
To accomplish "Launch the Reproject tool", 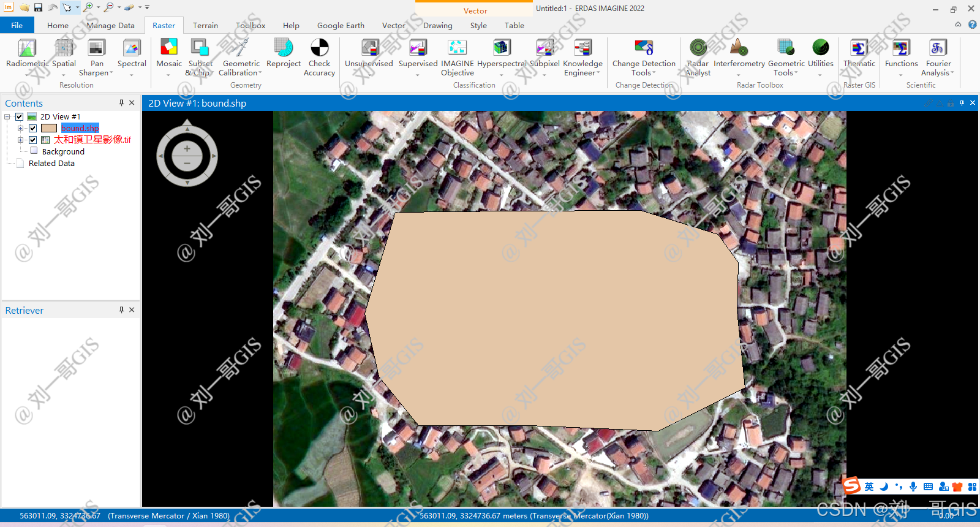I will [x=284, y=53].
